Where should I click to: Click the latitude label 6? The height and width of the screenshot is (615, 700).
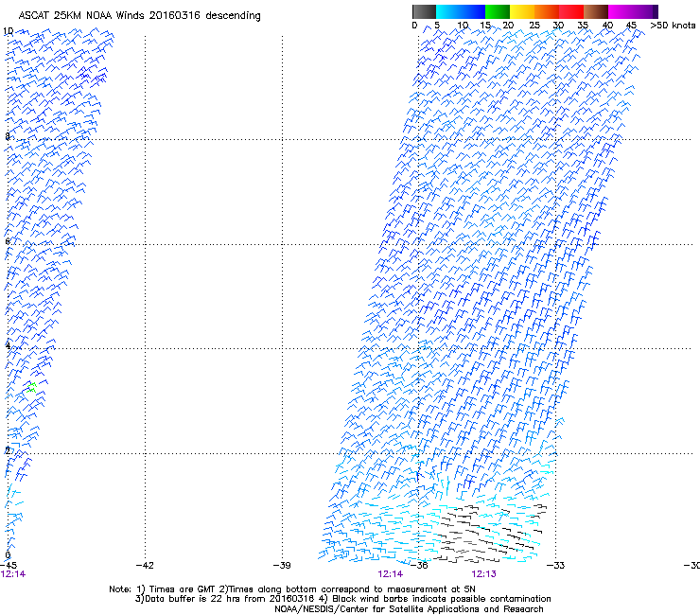pos(8,241)
